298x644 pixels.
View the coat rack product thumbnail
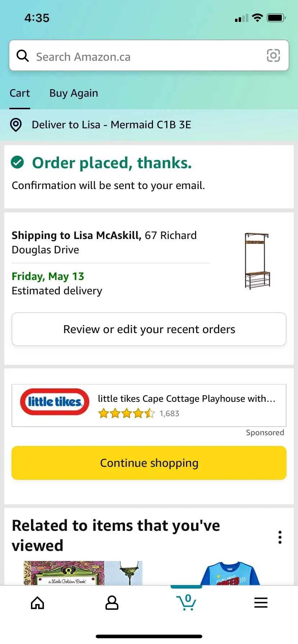[257, 261]
